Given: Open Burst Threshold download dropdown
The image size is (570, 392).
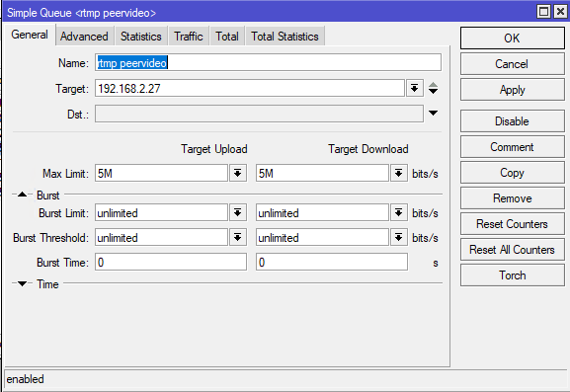Looking at the screenshot, I should pyautogui.click(x=399, y=237).
